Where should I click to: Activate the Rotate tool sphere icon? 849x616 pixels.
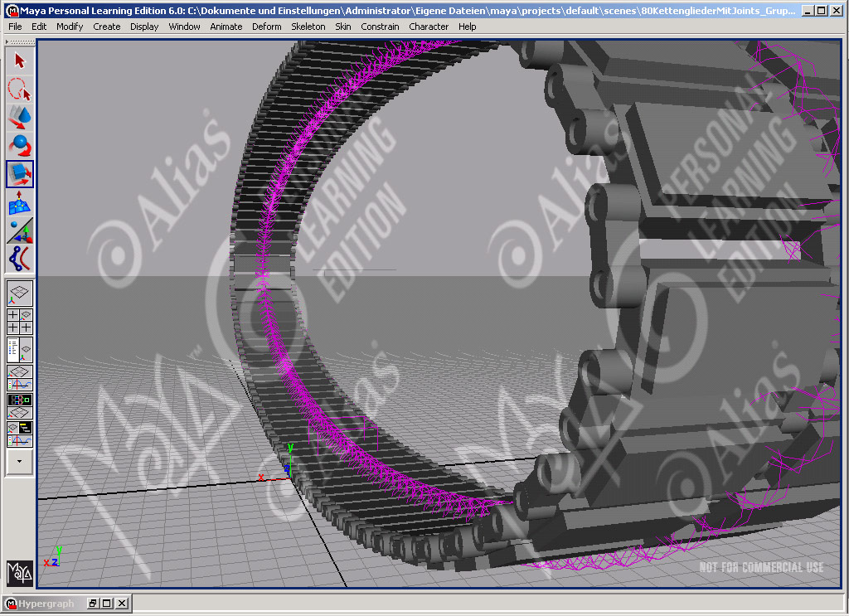point(20,146)
